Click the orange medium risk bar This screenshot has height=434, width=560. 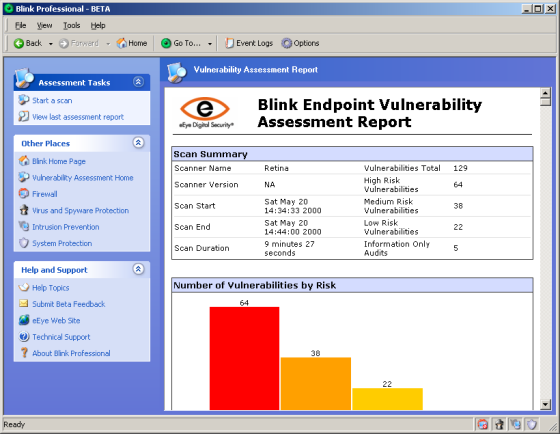[316, 384]
